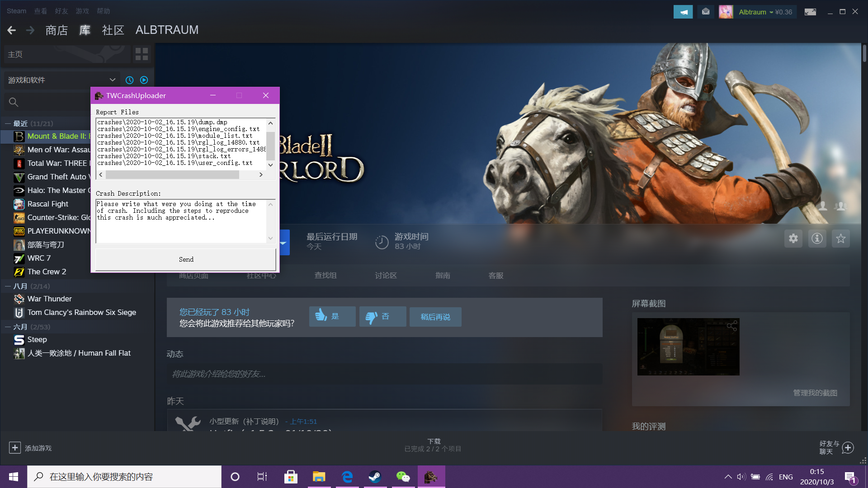Open the Steam menu

tap(16, 11)
